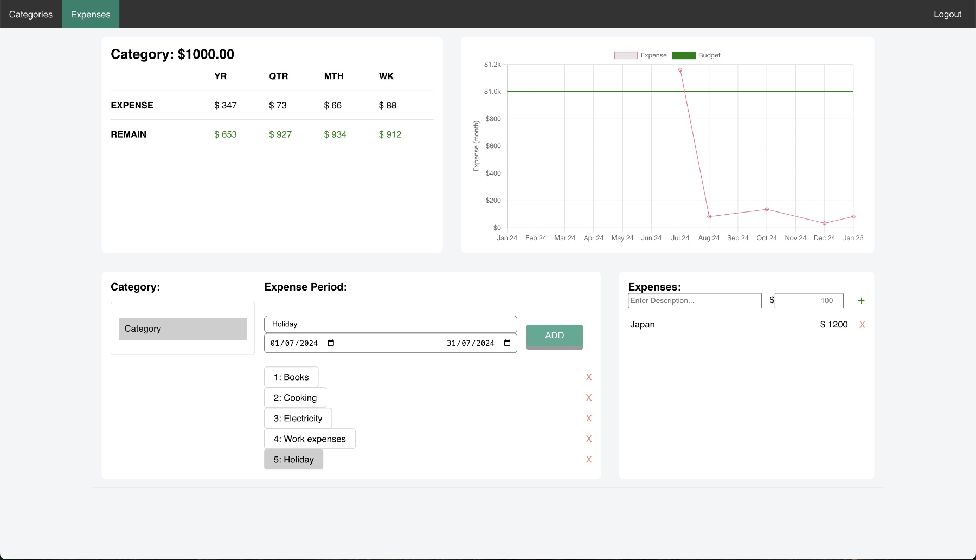Switch to the Expenses tab
Screen dimensions: 976x560
point(91,14)
